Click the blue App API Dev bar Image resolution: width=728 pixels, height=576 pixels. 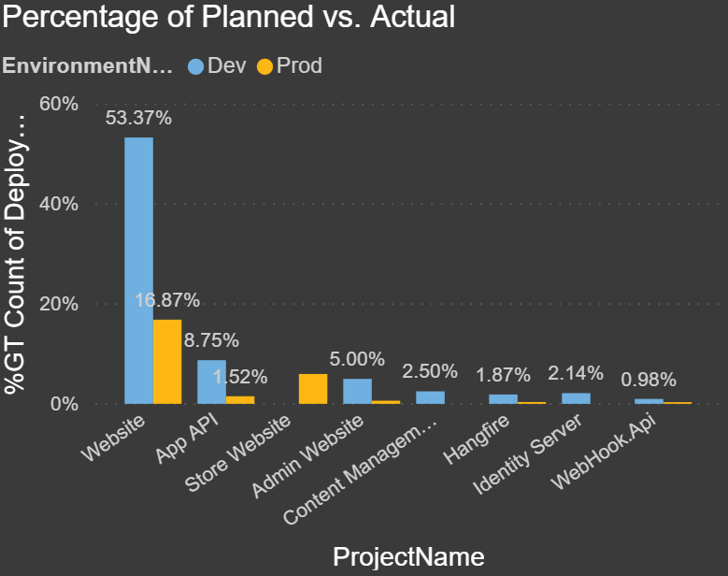(x=211, y=382)
